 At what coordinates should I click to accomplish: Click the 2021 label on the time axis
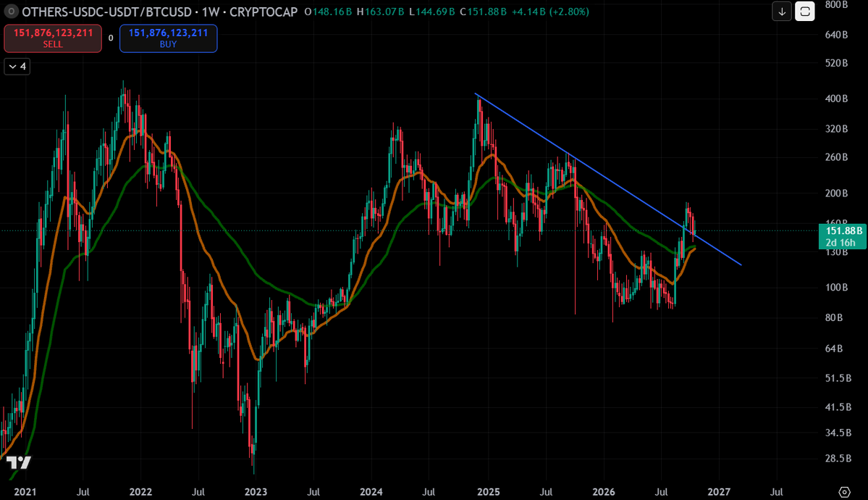[x=25, y=492]
